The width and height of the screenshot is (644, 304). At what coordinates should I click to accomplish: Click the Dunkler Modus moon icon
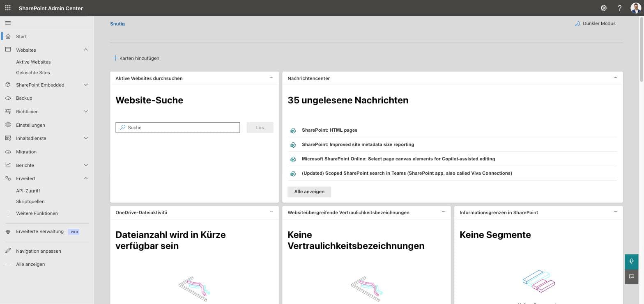577,23
